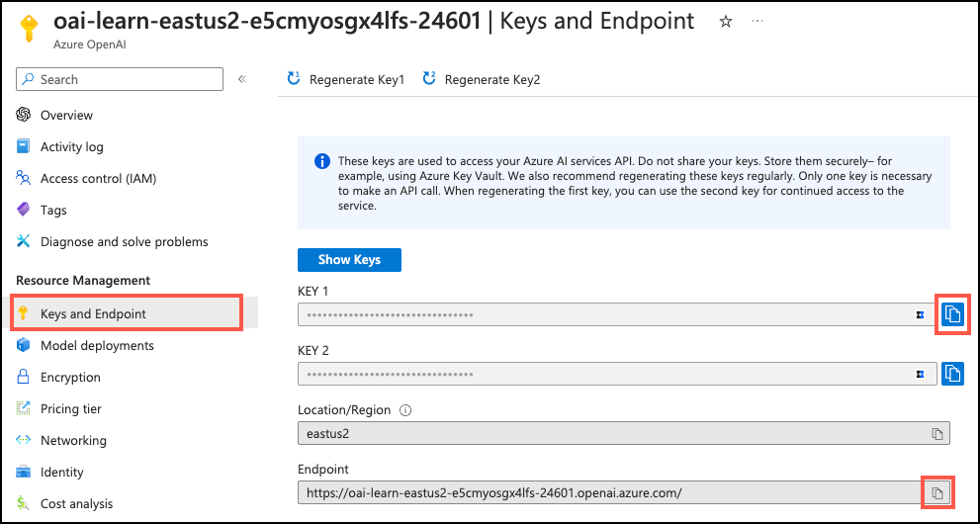Copy KEY 2 to clipboard
The height and width of the screenshot is (524, 980).
pyautogui.click(x=952, y=374)
